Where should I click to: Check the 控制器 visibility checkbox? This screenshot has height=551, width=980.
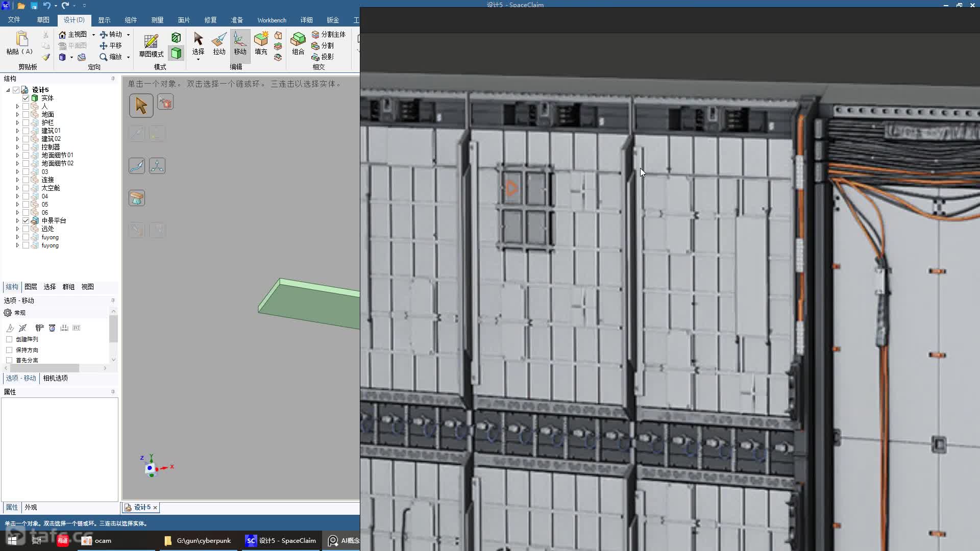coord(26,147)
